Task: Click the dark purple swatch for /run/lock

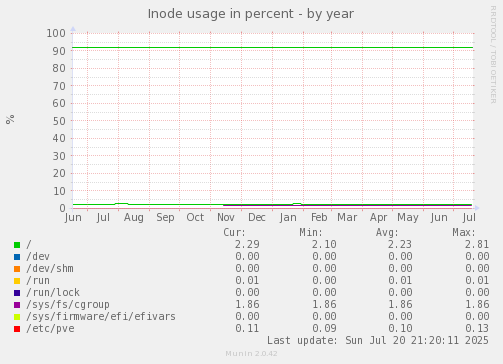Action: click(17, 293)
